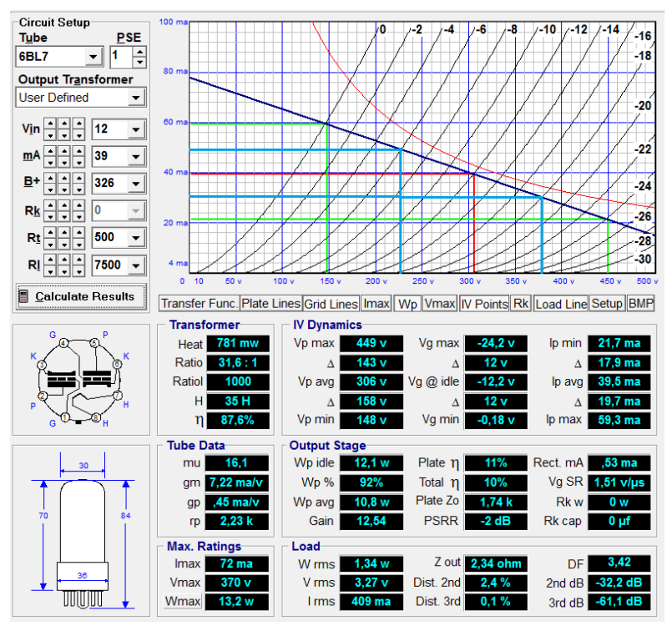Click the Wmax button in Max. Ratings
The image size is (672, 626).
[x=182, y=601]
